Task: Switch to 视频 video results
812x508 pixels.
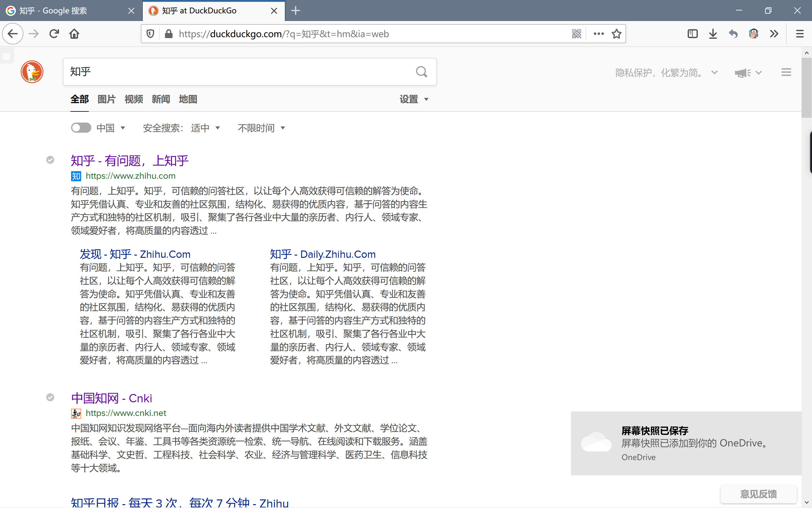Action: pos(134,99)
